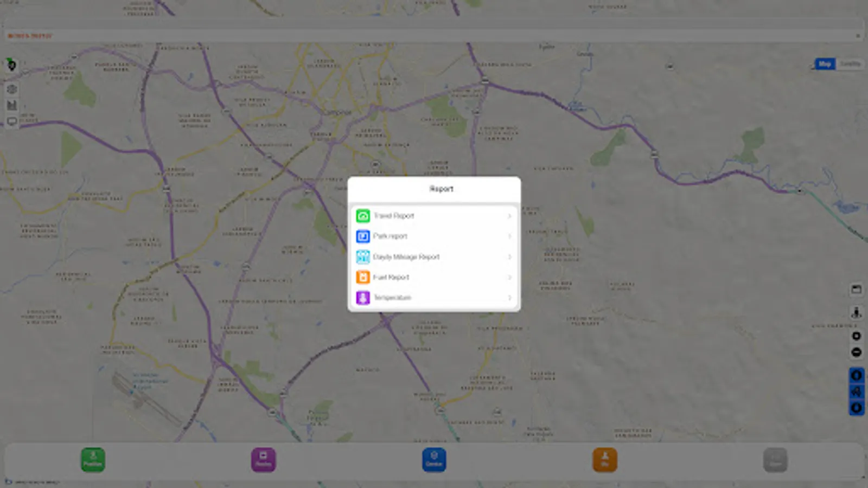The image size is (868, 488).
Task: Expand the Travel Report chevron arrow
Action: point(509,216)
